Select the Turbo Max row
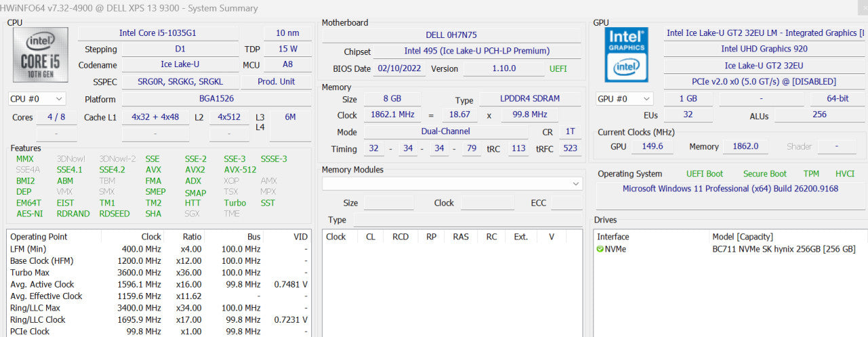The width and height of the screenshot is (868, 337). [159, 273]
